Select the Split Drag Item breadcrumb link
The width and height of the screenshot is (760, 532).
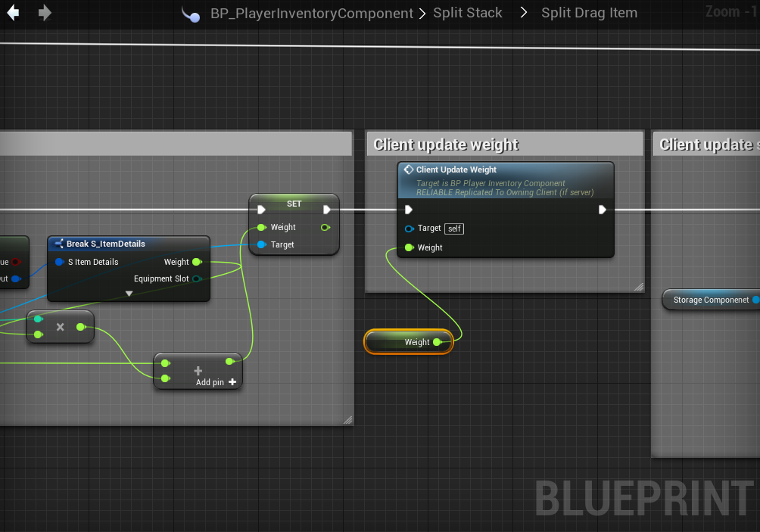tap(589, 13)
